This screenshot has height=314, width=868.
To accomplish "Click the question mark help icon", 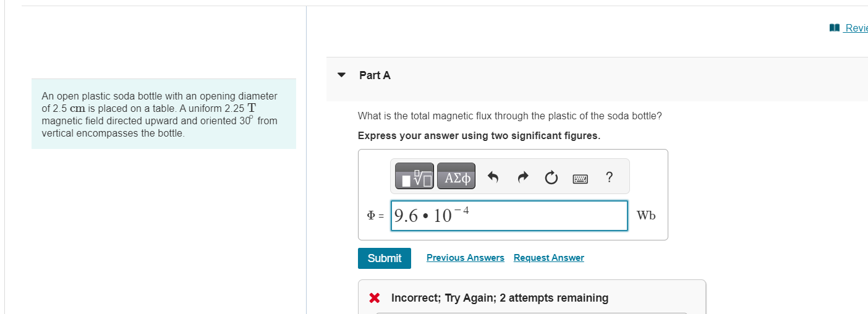I will [610, 177].
